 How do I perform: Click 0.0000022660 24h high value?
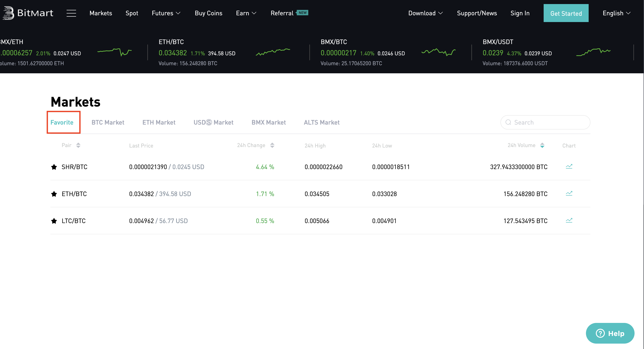click(x=324, y=167)
